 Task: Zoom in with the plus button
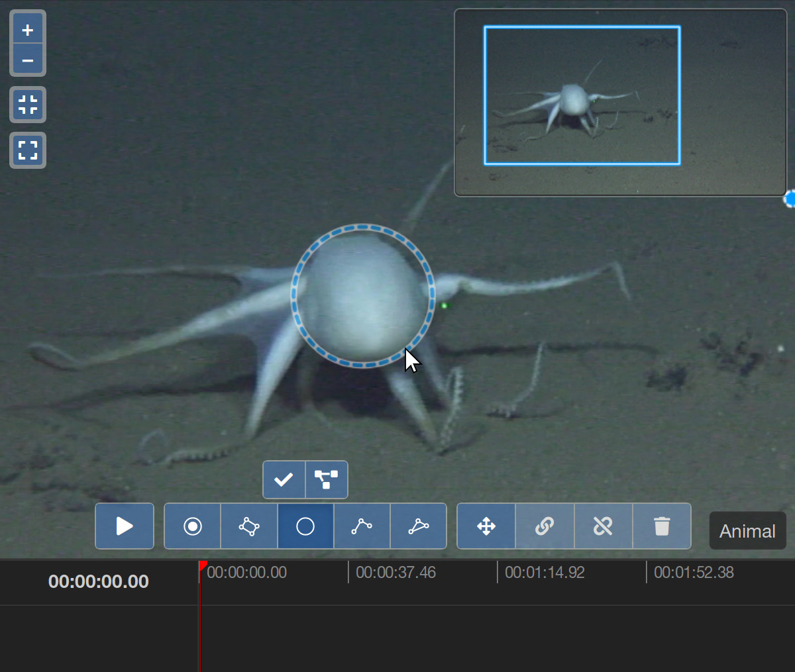click(x=28, y=30)
